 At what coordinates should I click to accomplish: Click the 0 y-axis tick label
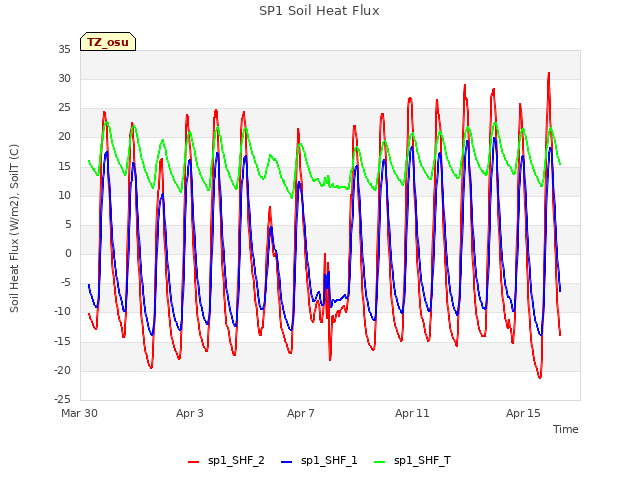coord(68,253)
